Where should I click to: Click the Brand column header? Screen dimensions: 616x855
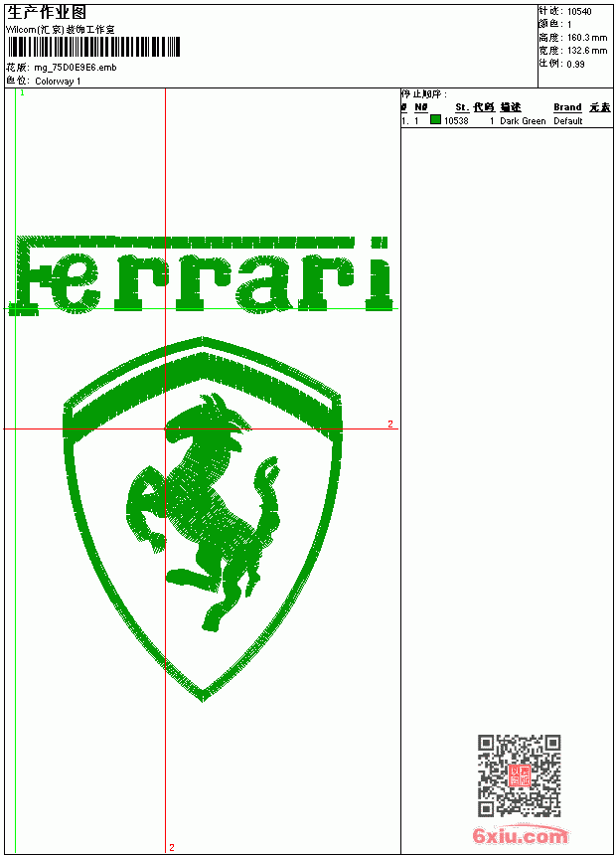tap(567, 107)
